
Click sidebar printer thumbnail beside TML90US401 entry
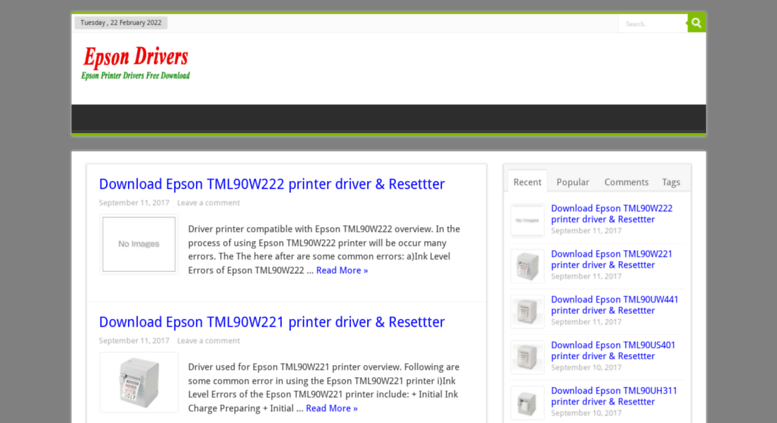tap(527, 357)
